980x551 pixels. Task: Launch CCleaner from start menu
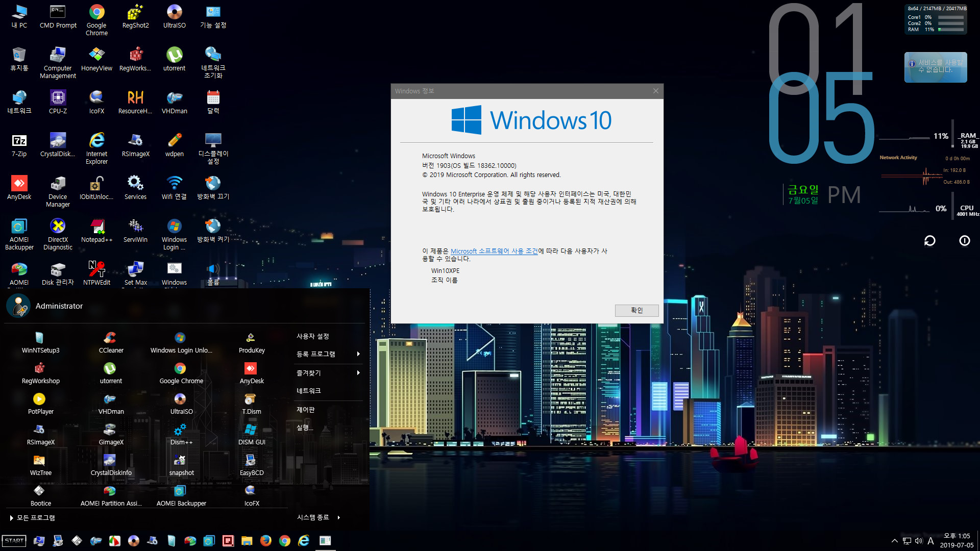[x=111, y=343]
